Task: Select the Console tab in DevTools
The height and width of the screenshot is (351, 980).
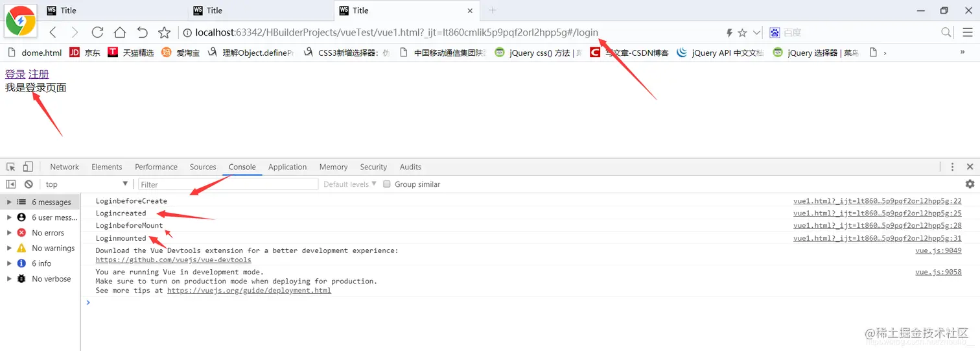Action: [242, 167]
